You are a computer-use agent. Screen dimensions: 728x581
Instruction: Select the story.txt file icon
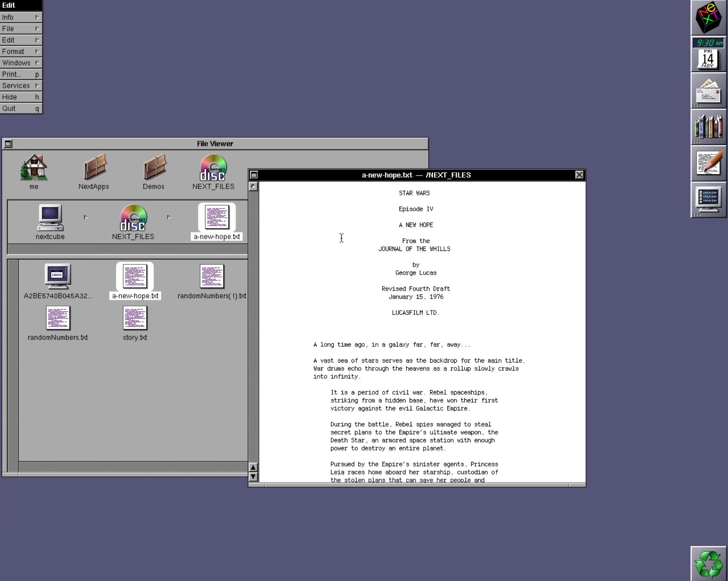coord(135,318)
